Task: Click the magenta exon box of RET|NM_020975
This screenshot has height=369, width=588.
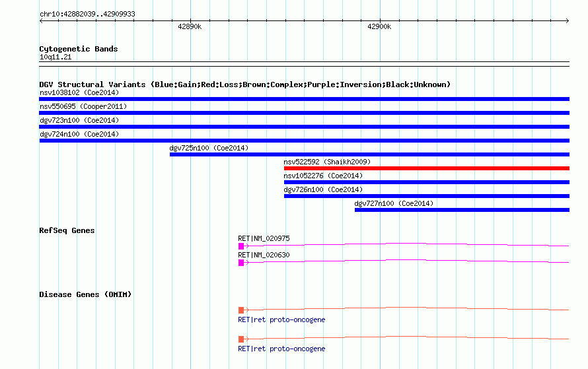Action: point(241,246)
